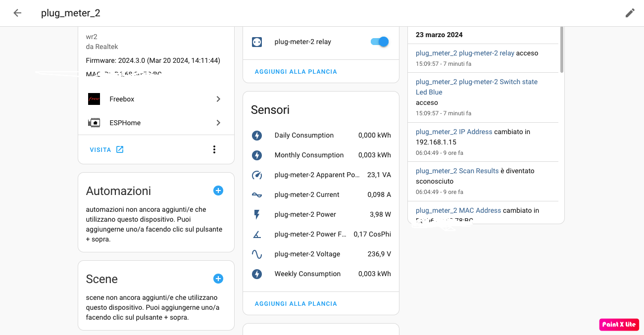Click the Daily Consumption lightning icon
The height and width of the screenshot is (335, 644).
[256, 135]
